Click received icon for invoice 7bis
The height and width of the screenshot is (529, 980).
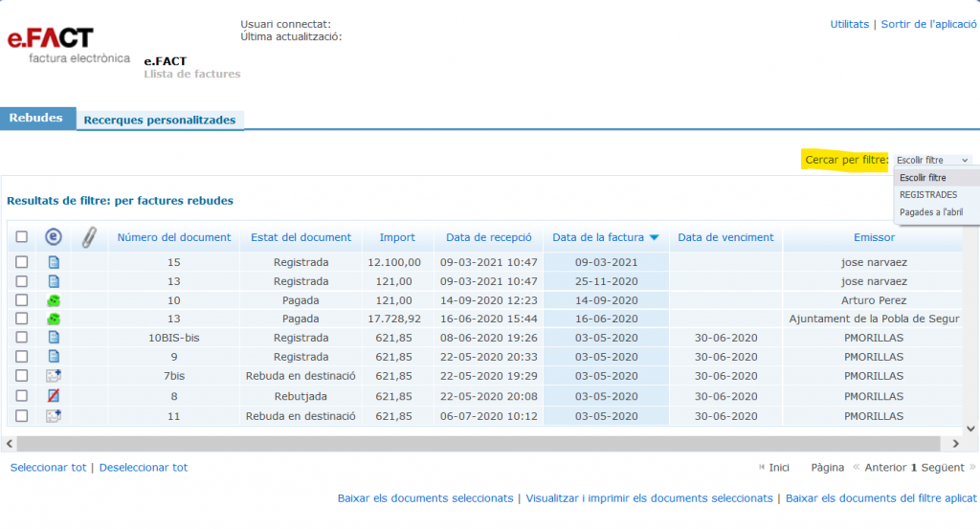[54, 377]
